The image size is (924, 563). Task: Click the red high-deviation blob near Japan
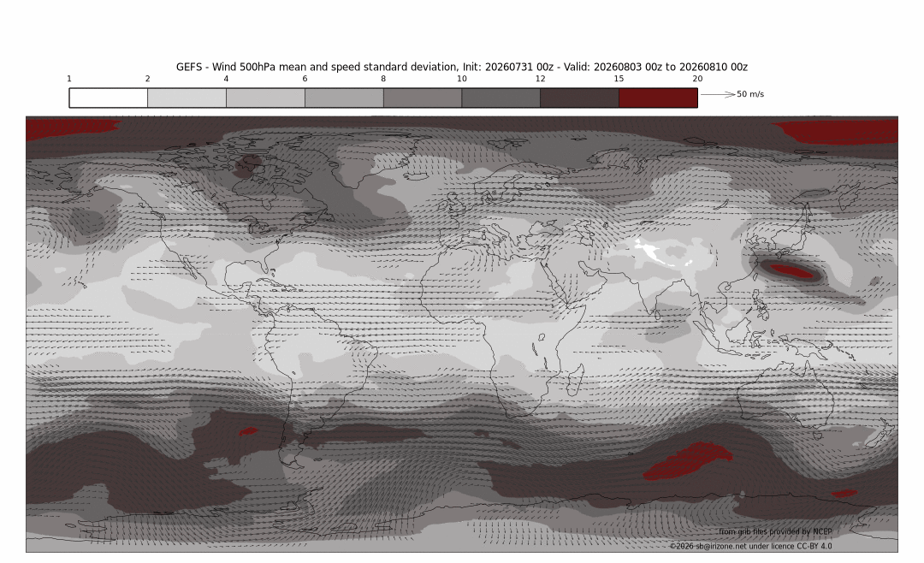(792, 271)
